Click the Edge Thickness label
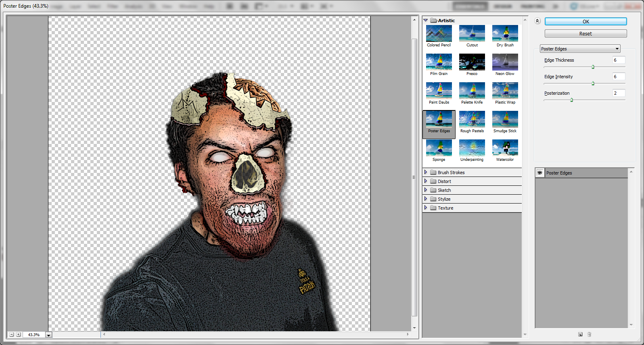The height and width of the screenshot is (345, 644). click(x=559, y=60)
